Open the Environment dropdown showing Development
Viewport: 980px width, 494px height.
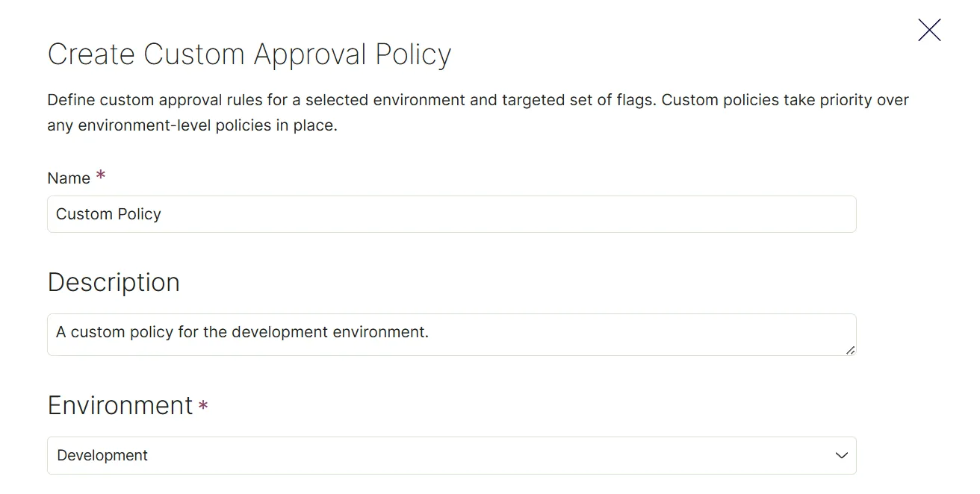452,455
